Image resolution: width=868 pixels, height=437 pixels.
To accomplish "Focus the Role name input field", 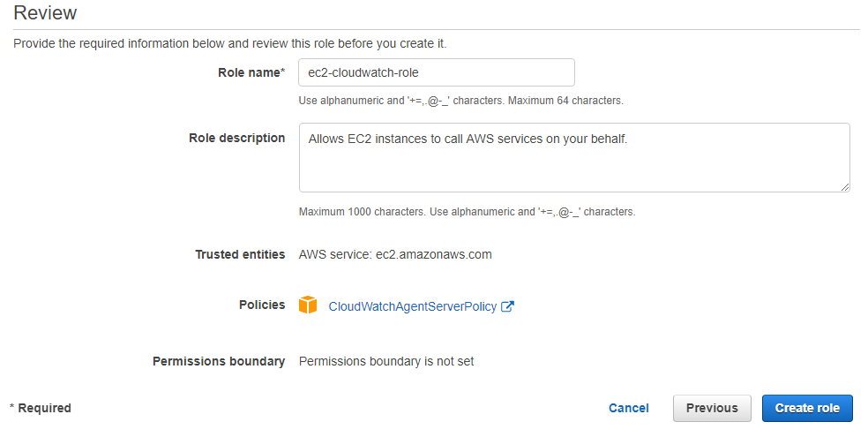I will pos(437,72).
